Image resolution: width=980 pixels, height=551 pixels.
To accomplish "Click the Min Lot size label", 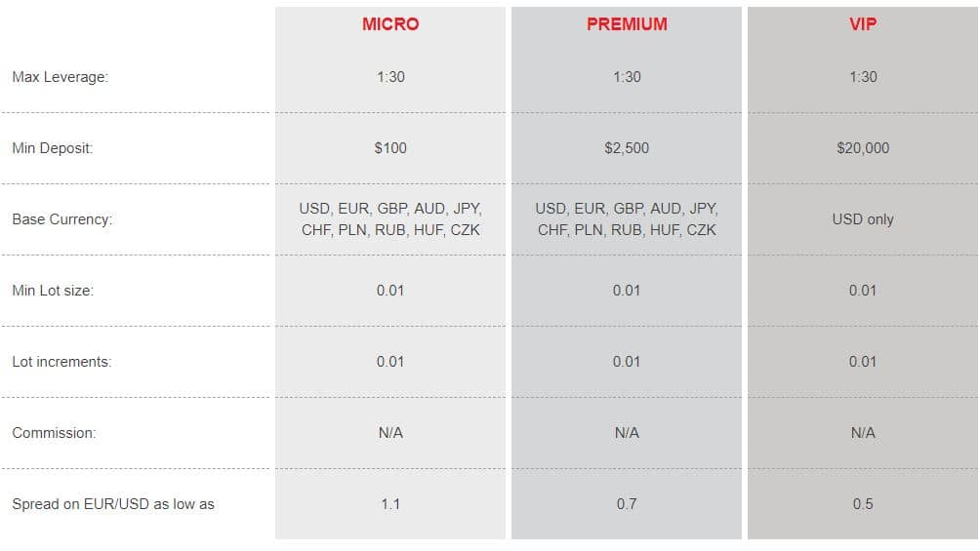I will pyautogui.click(x=53, y=291).
